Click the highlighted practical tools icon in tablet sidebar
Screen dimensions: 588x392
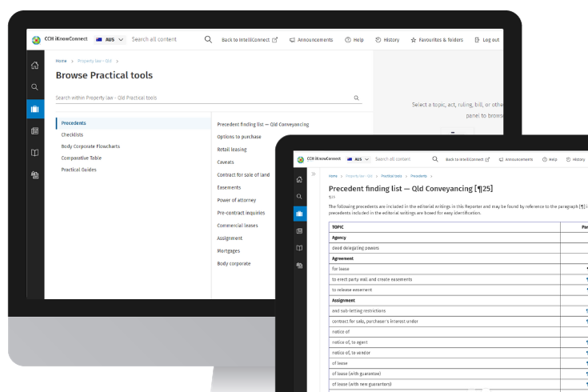(x=300, y=214)
